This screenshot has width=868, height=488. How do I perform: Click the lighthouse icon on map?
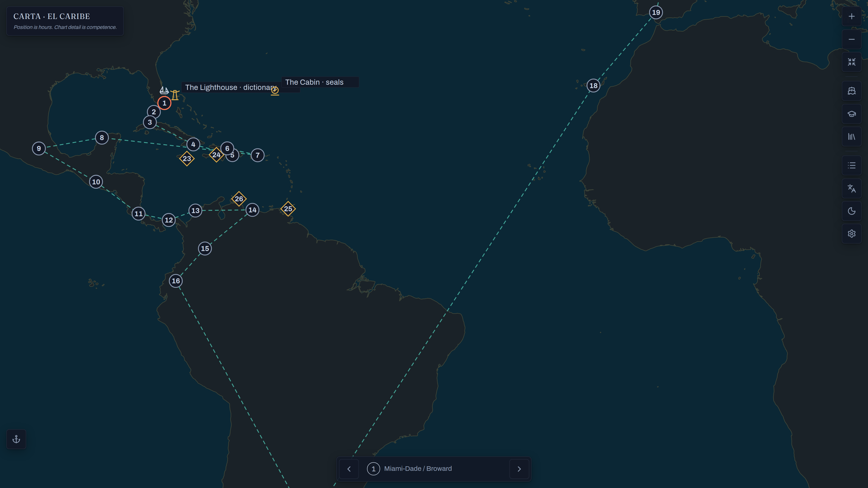pyautogui.click(x=175, y=95)
